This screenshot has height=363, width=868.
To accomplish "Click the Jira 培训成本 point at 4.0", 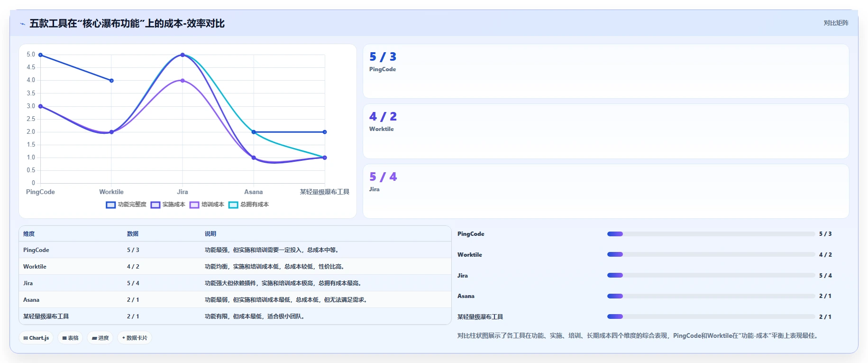I will [183, 81].
